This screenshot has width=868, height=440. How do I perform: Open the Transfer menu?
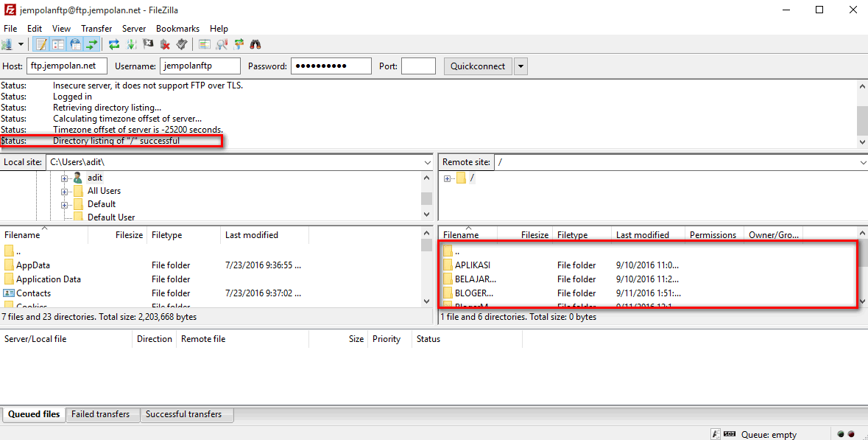point(96,28)
